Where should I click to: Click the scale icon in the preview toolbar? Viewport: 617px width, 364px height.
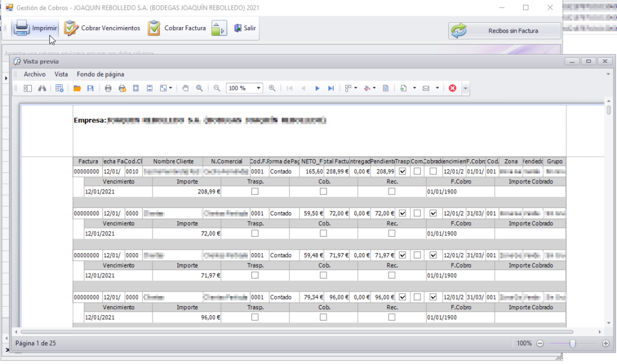pyautogui.click(x=163, y=89)
